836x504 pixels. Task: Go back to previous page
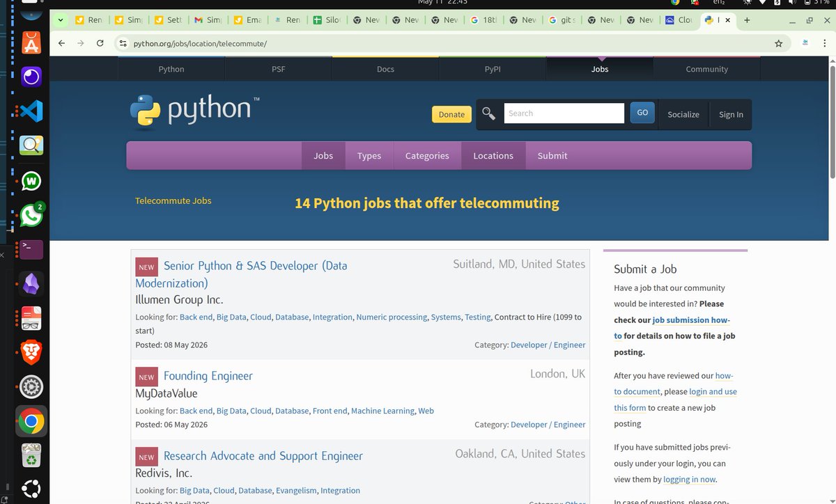(62, 43)
